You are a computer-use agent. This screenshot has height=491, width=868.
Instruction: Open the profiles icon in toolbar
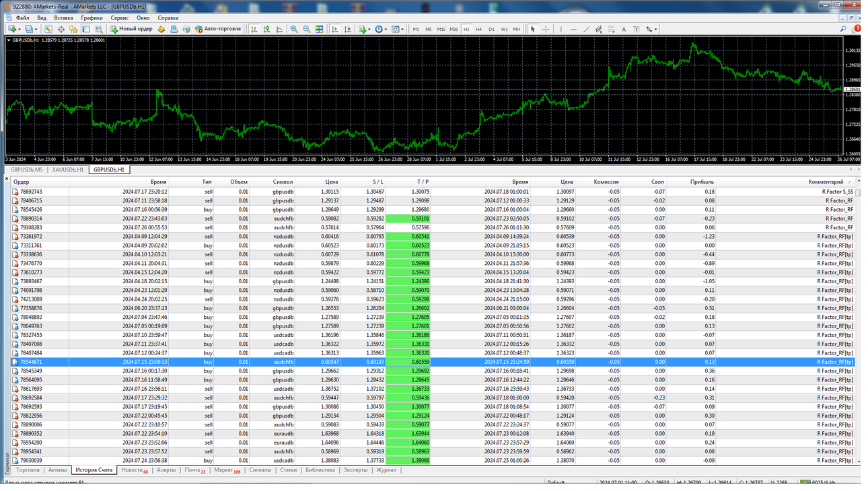pos(29,29)
